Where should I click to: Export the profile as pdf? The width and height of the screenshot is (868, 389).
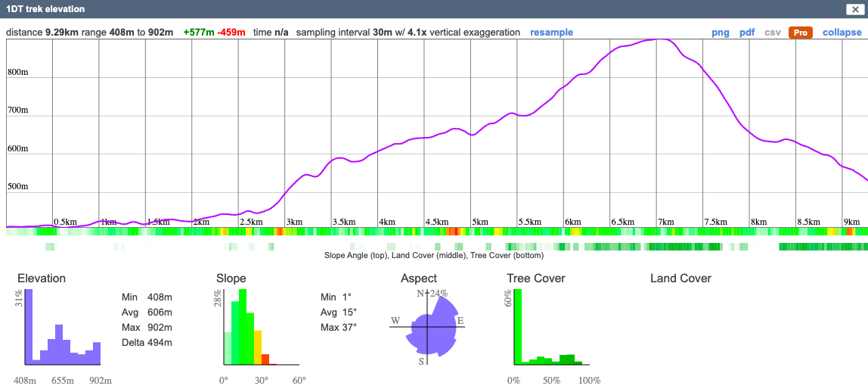[747, 33]
